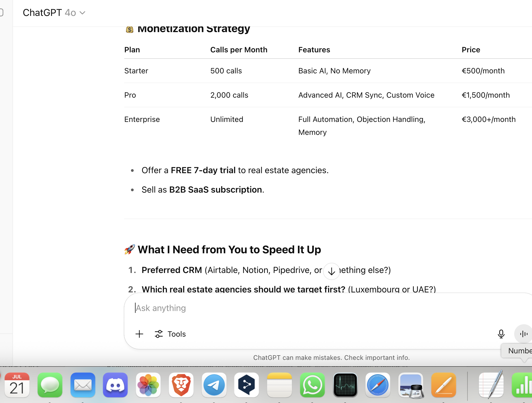
Task: Open Photos from the dock
Action: 148,385
